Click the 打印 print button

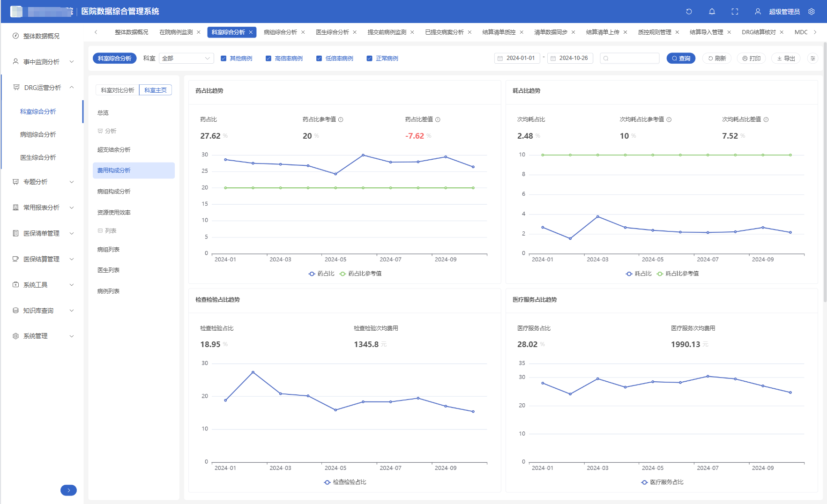point(752,59)
